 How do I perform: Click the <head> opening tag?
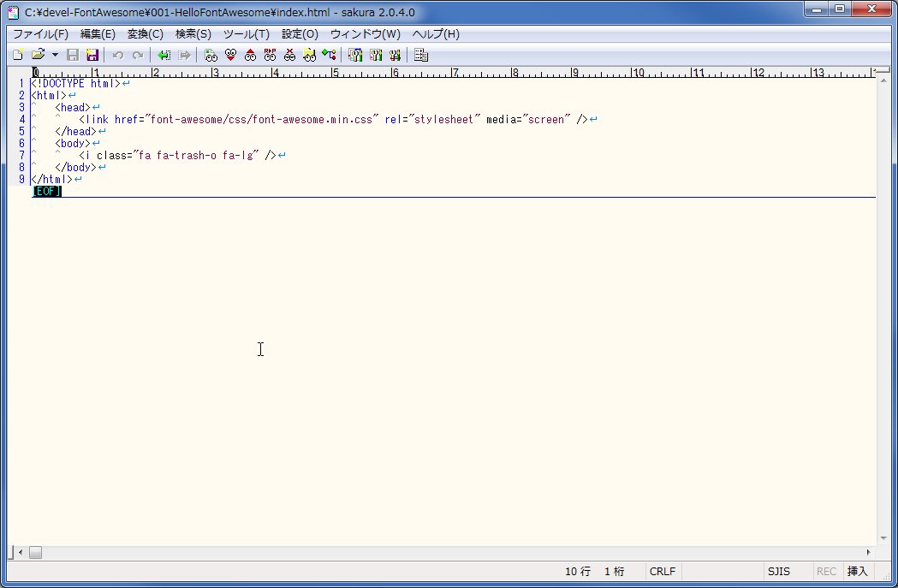[73, 108]
